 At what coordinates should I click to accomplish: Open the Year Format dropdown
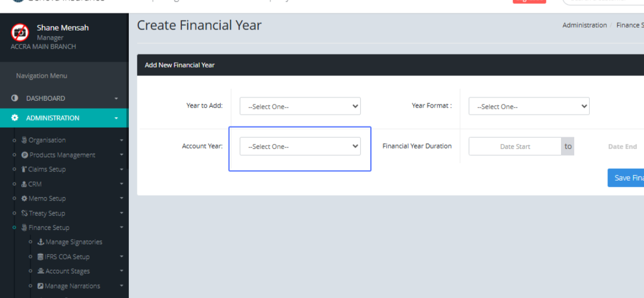click(529, 106)
